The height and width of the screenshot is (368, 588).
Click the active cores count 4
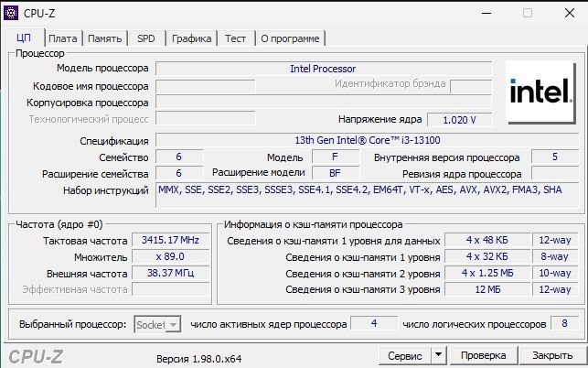pyautogui.click(x=374, y=323)
